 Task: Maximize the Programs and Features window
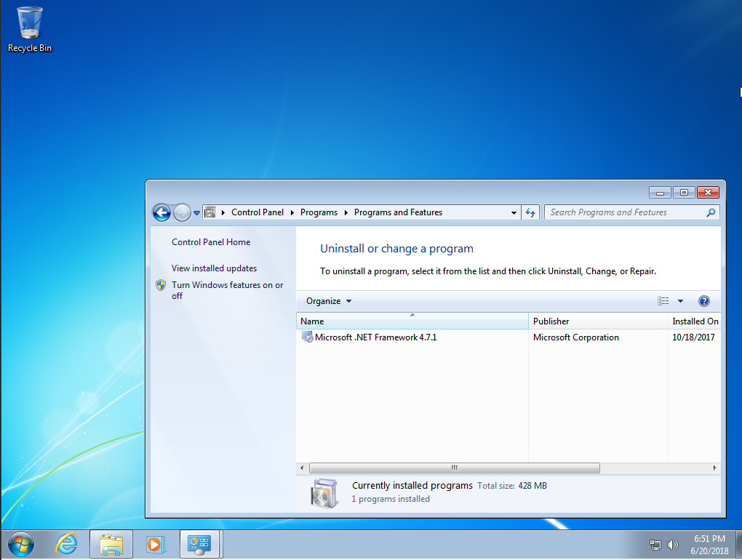(684, 192)
